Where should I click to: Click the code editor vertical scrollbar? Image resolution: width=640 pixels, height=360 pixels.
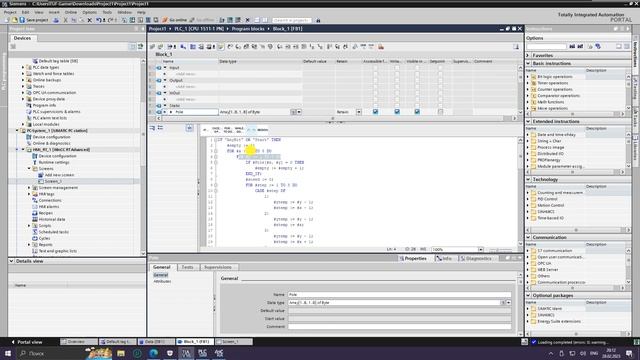click(x=520, y=192)
